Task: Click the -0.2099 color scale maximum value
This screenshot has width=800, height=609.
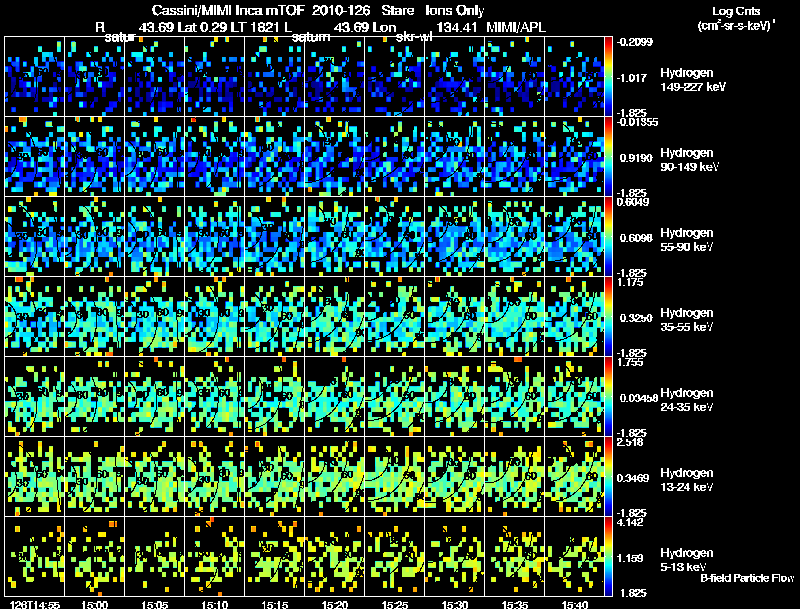Action: pos(635,42)
